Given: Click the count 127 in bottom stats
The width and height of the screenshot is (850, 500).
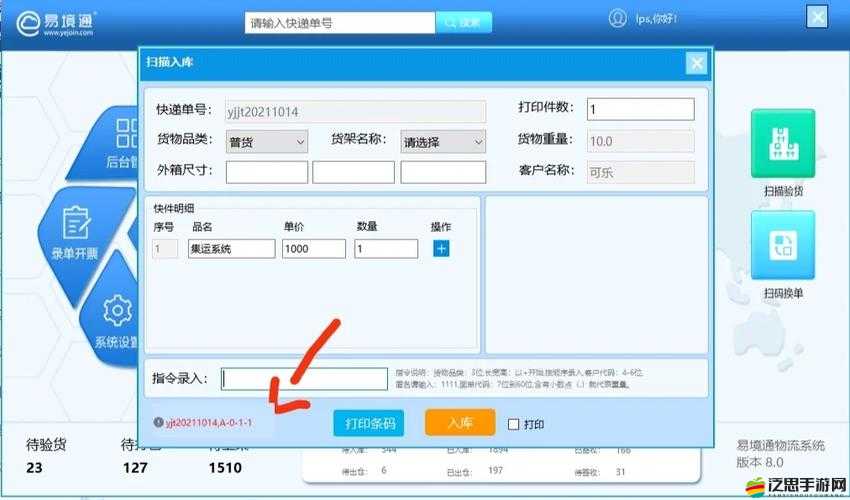Looking at the screenshot, I should click(x=135, y=467).
